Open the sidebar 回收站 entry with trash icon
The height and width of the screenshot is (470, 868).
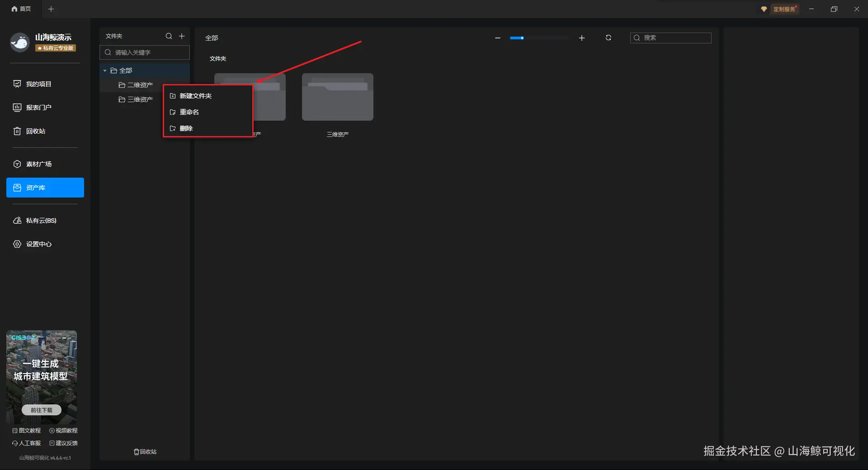[45, 131]
